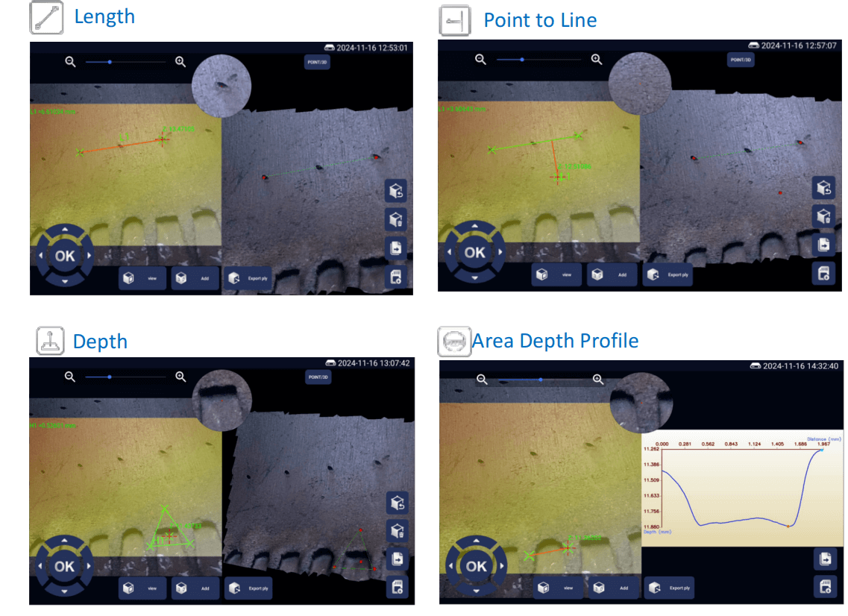848x616 pixels.
Task: Click up arrow on Point to Line navigation pad
Action: coord(475,225)
